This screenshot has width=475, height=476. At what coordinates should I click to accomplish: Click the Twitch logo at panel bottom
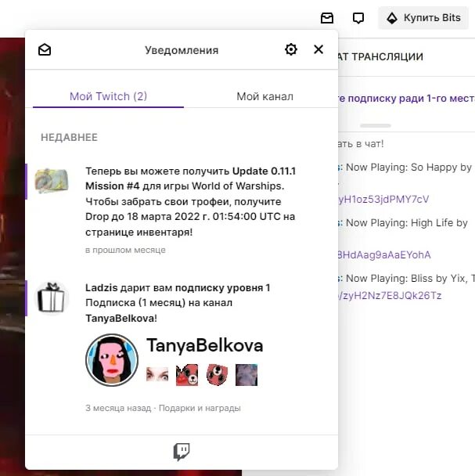pyautogui.click(x=182, y=452)
